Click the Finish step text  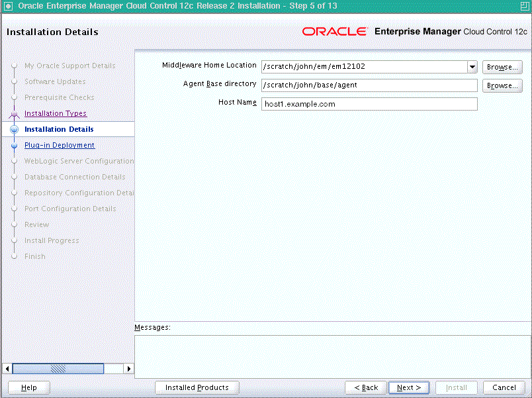(35, 256)
